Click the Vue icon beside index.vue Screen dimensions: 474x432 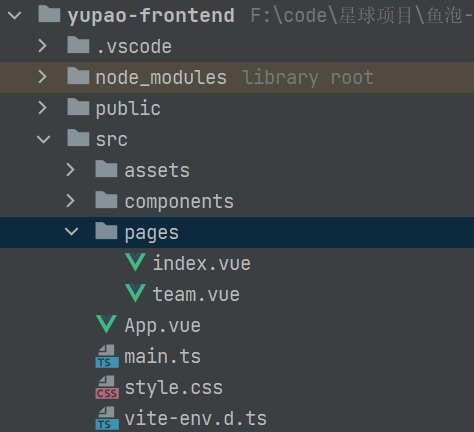(x=135, y=262)
